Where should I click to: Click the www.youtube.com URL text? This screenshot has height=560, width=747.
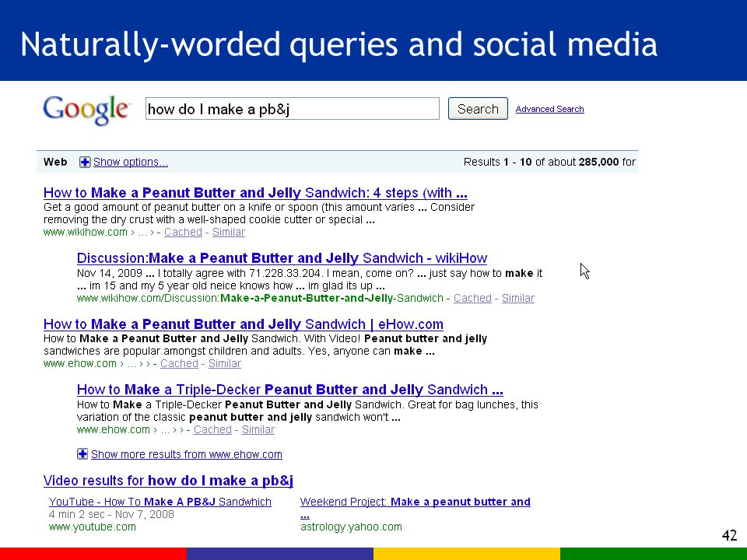point(93,527)
